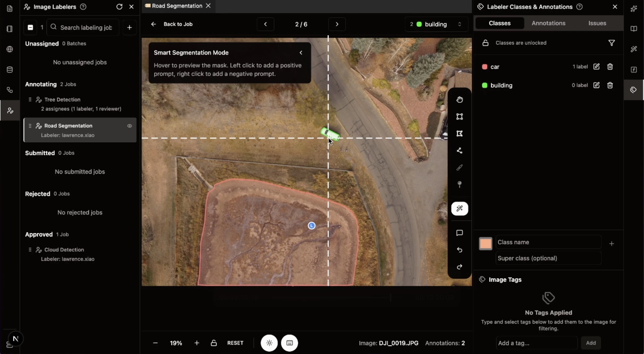Select the Bounding Box tool
This screenshot has width=644, height=354.
(460, 117)
